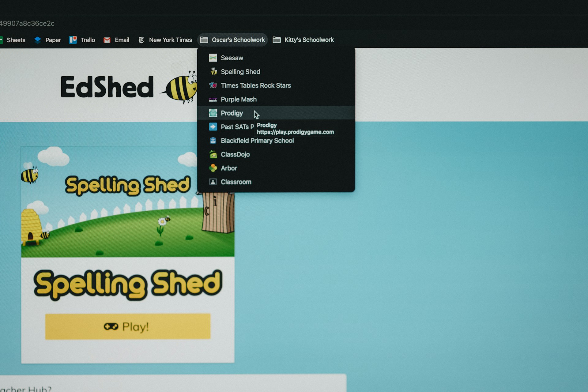Image resolution: width=588 pixels, height=392 pixels.
Task: Click the address bar URL text
Action: 27,23
